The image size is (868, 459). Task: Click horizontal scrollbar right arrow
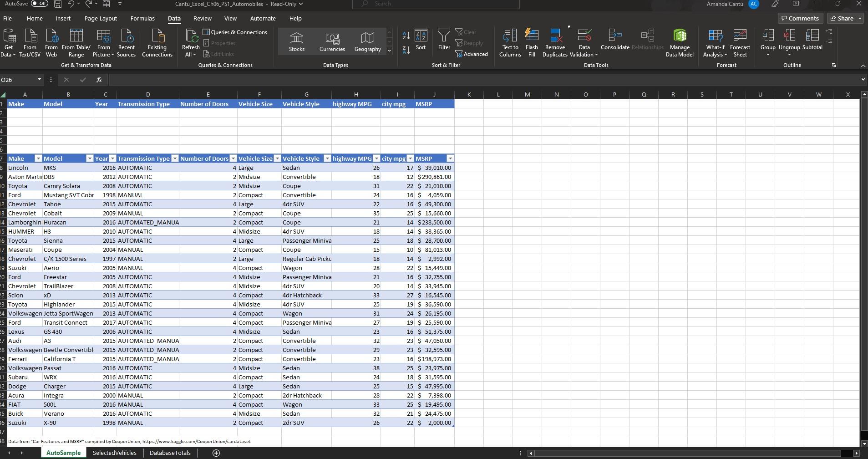pyautogui.click(x=856, y=453)
